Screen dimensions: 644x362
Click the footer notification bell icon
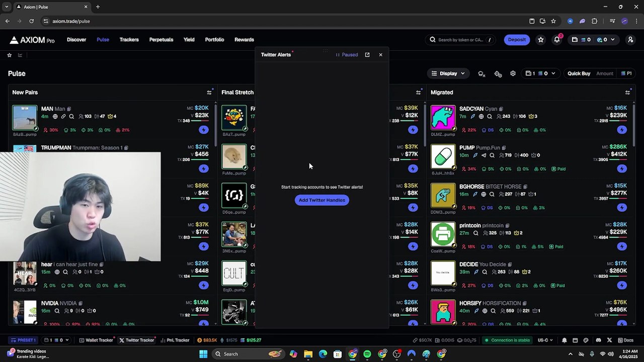point(565,340)
